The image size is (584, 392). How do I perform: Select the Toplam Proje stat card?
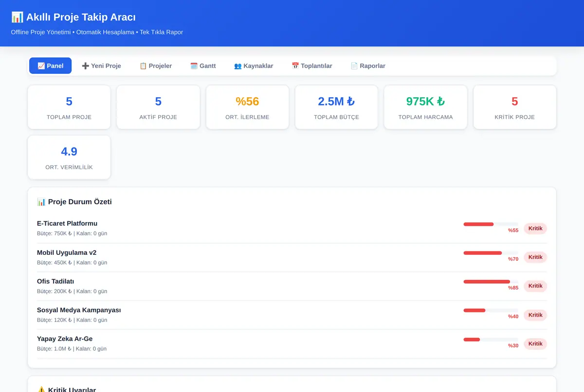point(69,107)
